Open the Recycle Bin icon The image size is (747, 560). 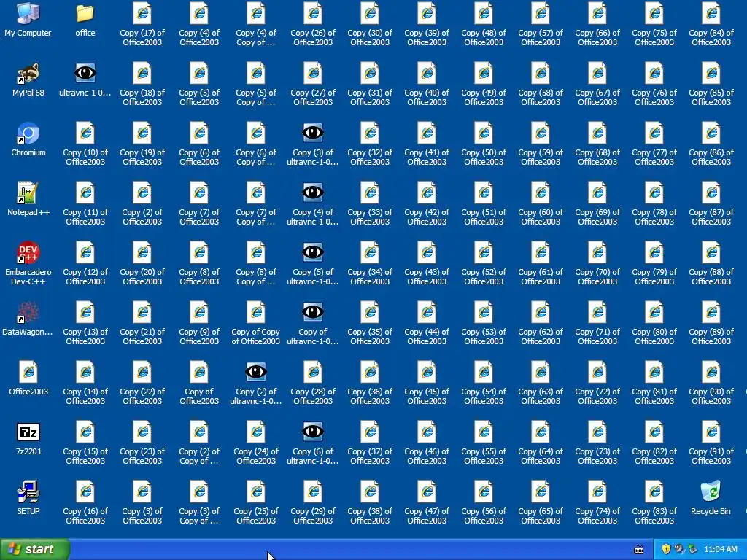click(x=711, y=492)
